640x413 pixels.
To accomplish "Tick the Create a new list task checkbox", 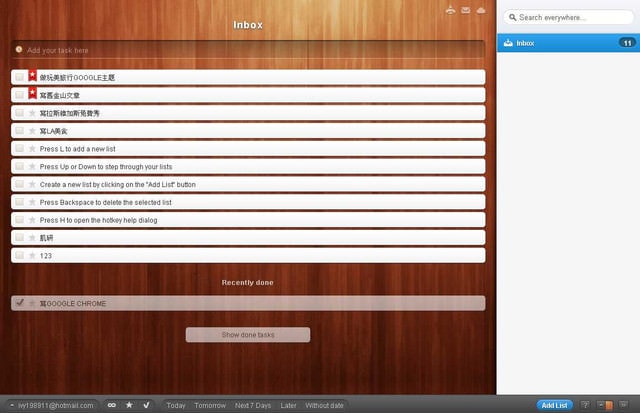I will point(19,184).
